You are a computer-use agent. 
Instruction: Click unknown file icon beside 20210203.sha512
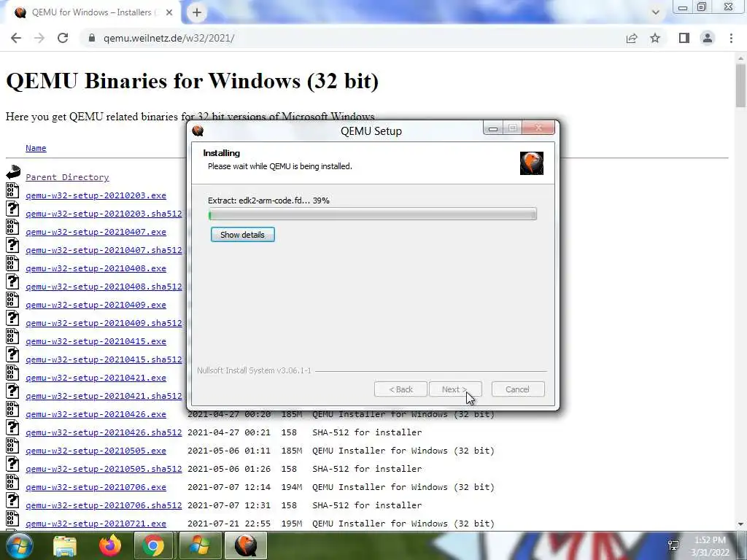pyautogui.click(x=12, y=209)
